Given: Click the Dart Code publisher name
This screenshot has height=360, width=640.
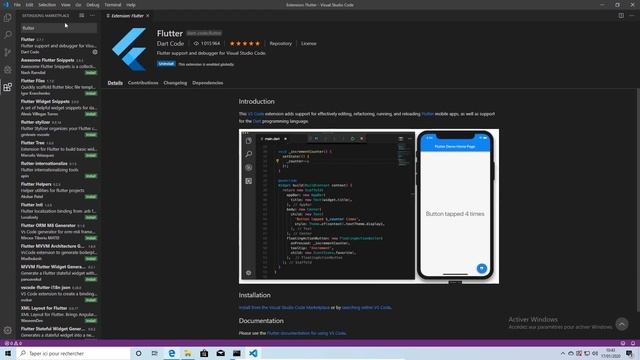Looking at the screenshot, I should [170, 43].
